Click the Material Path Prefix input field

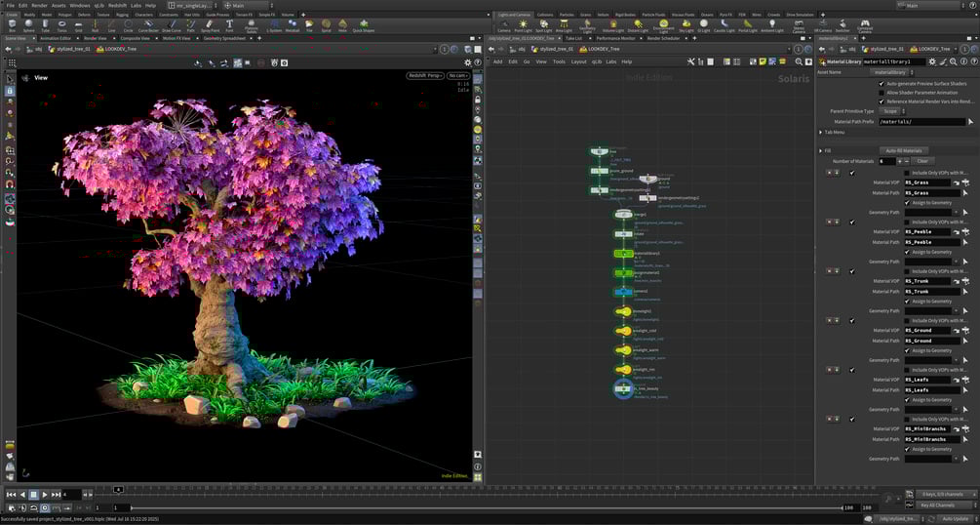pos(921,122)
